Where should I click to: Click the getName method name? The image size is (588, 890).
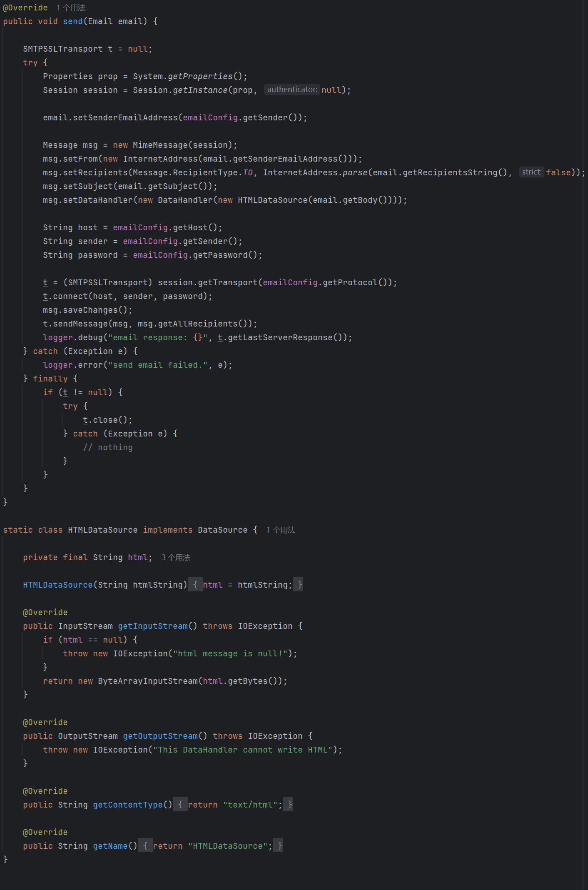tap(110, 846)
